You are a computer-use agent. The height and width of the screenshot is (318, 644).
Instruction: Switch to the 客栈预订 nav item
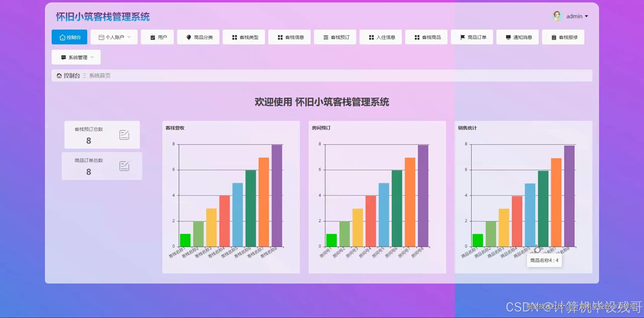point(335,37)
